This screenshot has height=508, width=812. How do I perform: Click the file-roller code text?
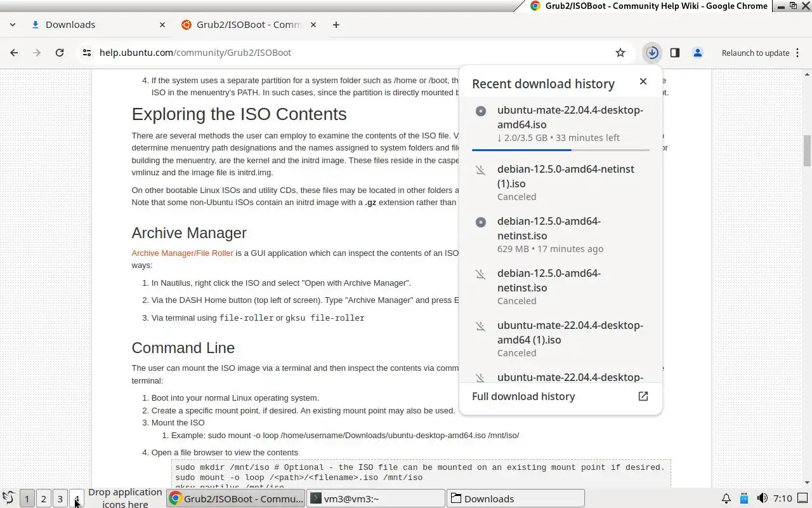pos(246,317)
